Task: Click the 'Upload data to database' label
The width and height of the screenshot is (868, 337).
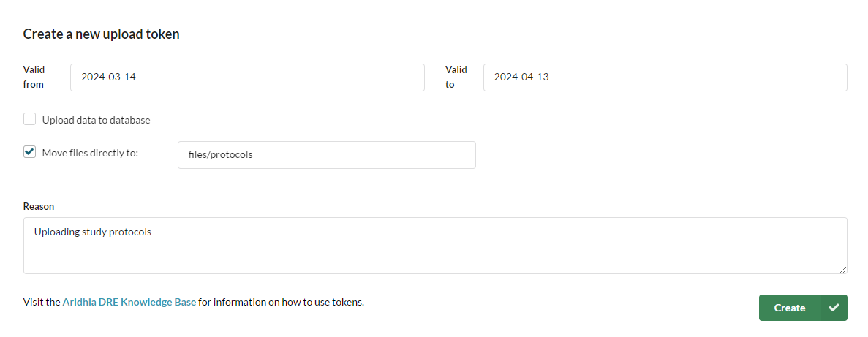Action: (x=97, y=120)
